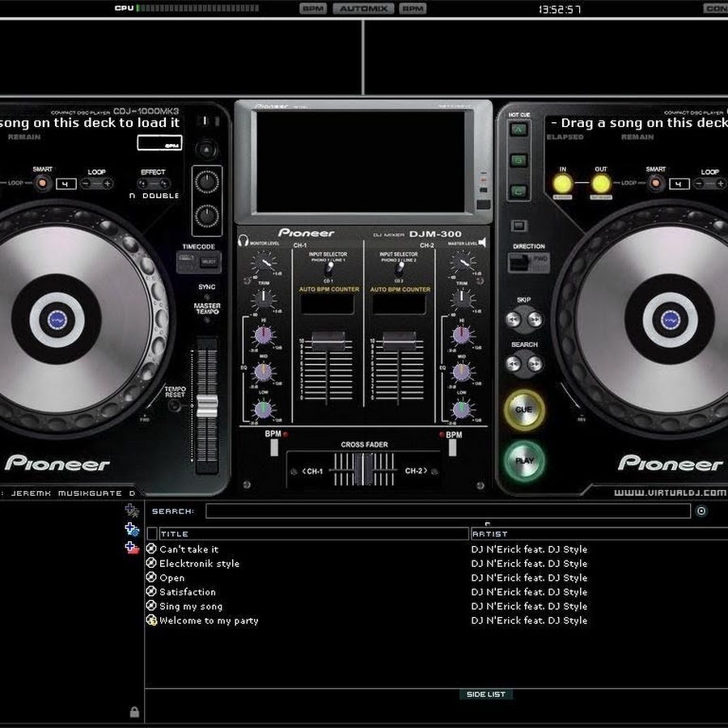Click the small button below Hot Cue C
The height and width of the screenshot is (728, 728).
point(518,226)
